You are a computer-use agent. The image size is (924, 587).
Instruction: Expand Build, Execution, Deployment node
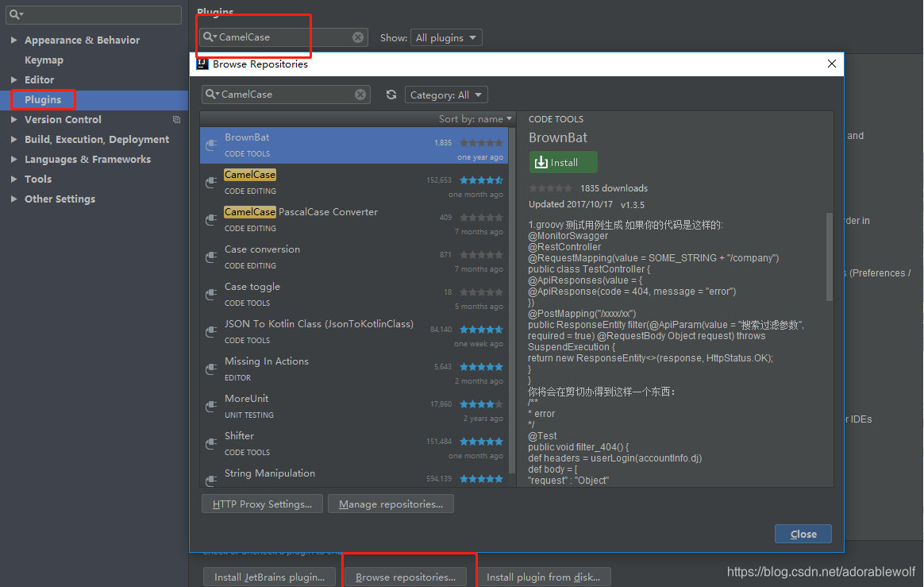pos(13,139)
